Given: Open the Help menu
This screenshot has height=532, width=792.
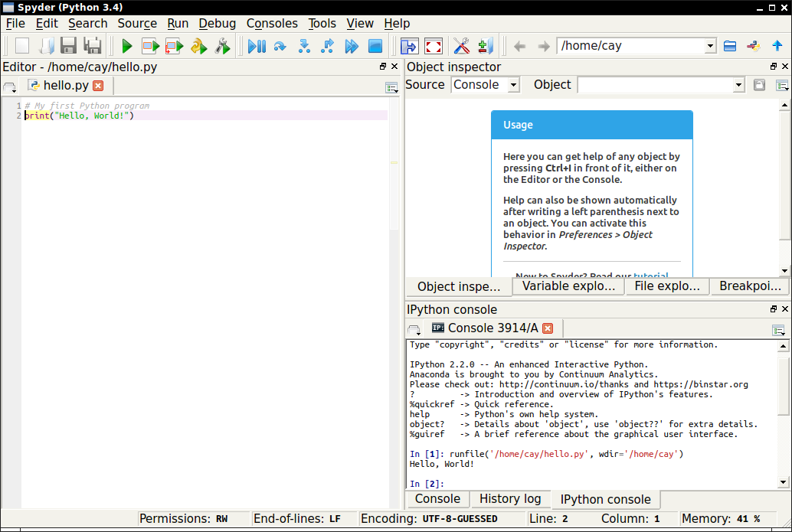Looking at the screenshot, I should coord(397,23).
